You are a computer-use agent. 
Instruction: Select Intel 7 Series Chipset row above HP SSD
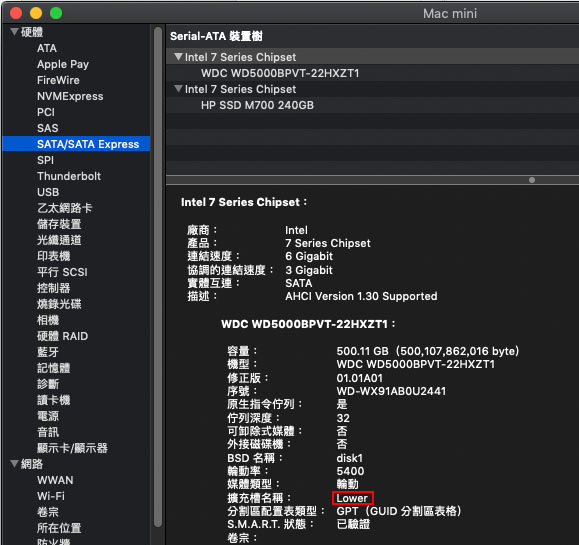pyautogui.click(x=372, y=89)
